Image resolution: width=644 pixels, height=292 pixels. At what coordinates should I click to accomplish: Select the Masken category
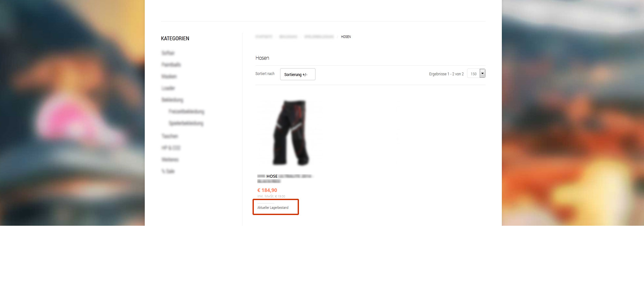pyautogui.click(x=169, y=76)
